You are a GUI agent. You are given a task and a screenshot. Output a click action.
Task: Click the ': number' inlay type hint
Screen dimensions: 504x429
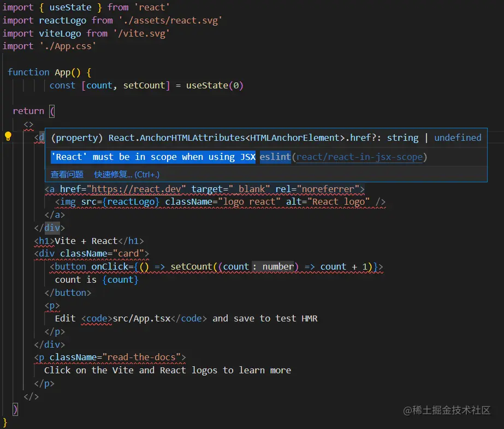(x=272, y=267)
